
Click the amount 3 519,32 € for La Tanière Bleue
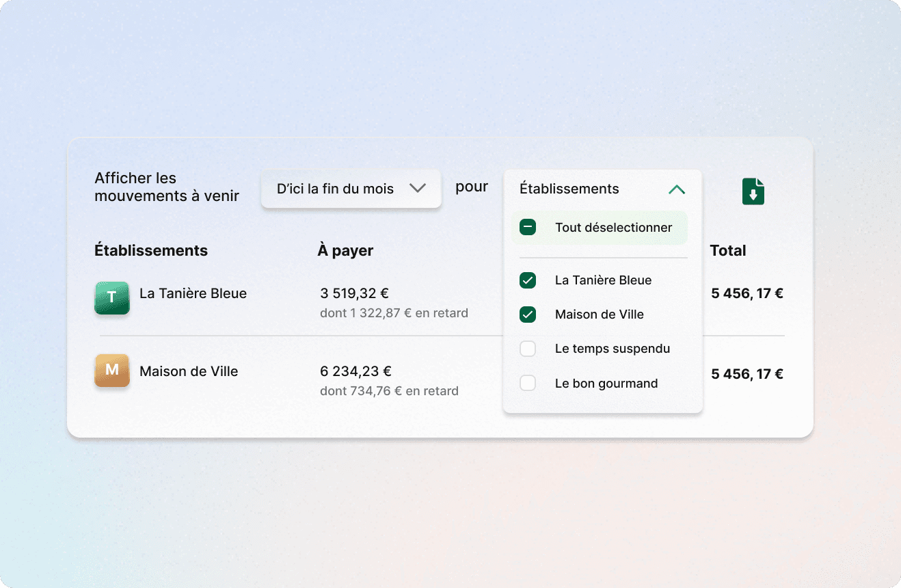[354, 293]
